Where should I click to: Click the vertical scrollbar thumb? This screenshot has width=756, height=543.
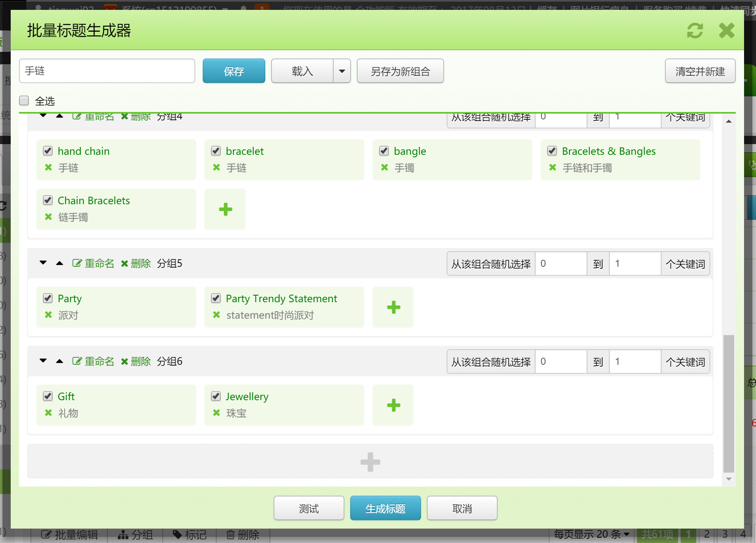(x=728, y=404)
